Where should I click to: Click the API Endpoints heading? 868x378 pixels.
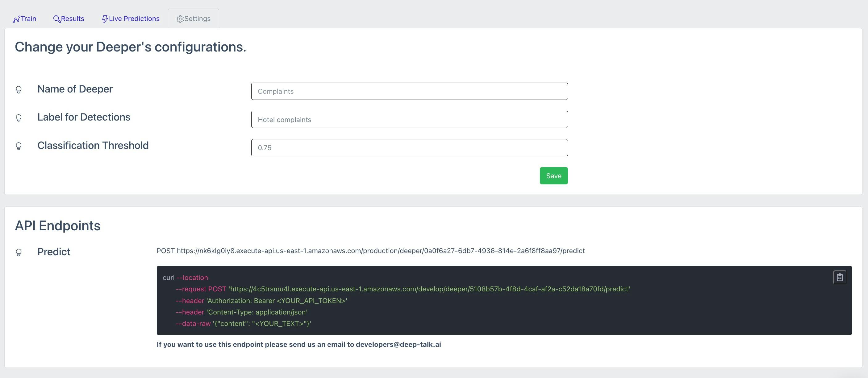click(58, 225)
